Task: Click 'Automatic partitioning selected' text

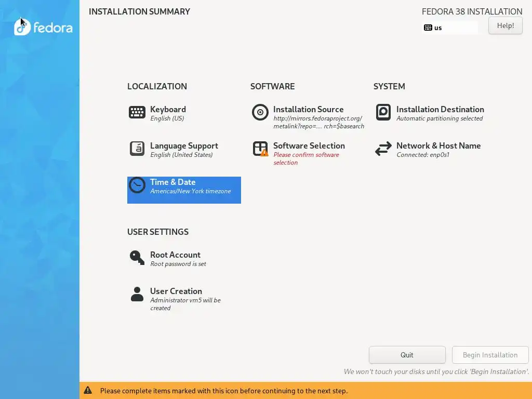Action: [x=440, y=118]
